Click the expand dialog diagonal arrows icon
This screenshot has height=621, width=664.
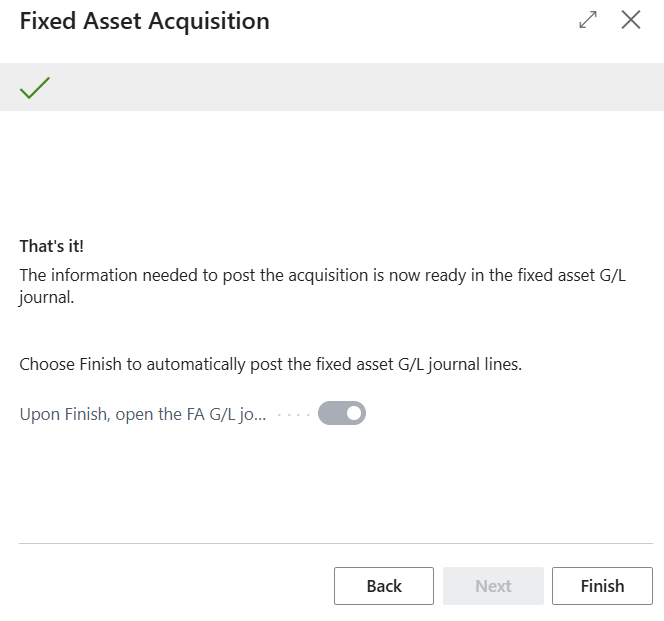point(588,20)
